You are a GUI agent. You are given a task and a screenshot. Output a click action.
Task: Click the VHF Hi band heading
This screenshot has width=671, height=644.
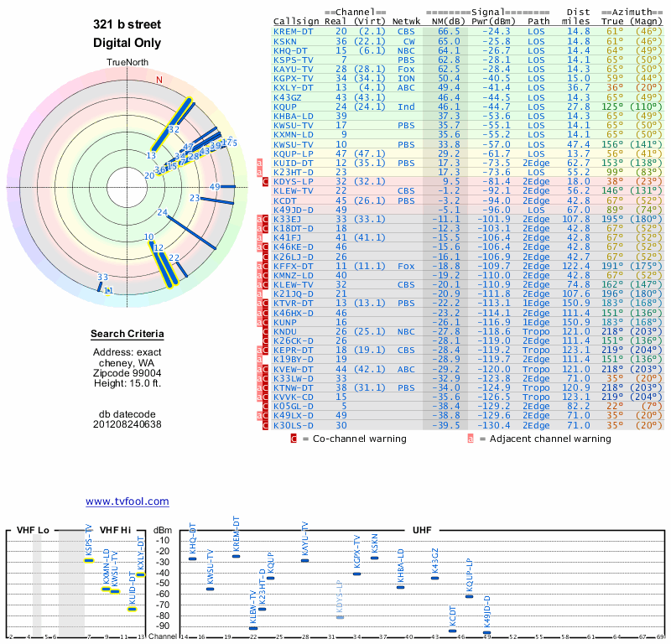[x=115, y=530]
